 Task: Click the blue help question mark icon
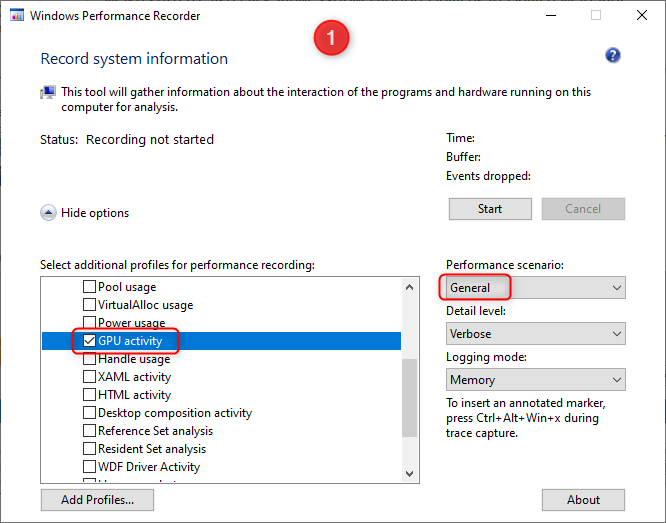[613, 56]
